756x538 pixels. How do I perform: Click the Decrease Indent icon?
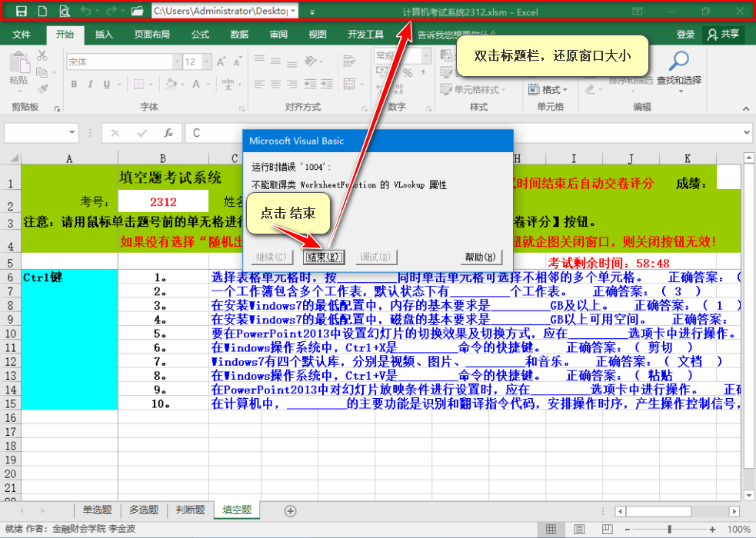pyautogui.click(x=310, y=85)
